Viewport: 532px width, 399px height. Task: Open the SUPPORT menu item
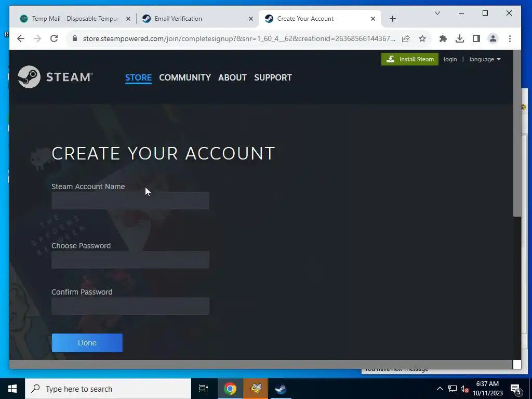[273, 77]
